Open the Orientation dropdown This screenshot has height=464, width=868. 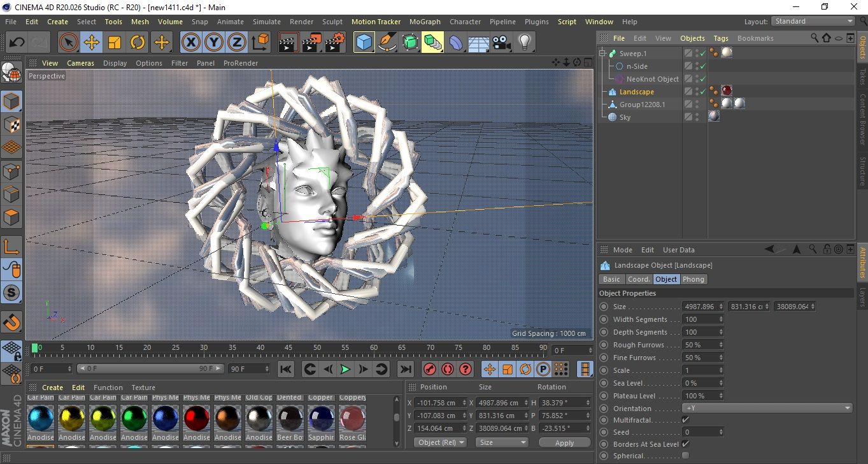tap(767, 409)
